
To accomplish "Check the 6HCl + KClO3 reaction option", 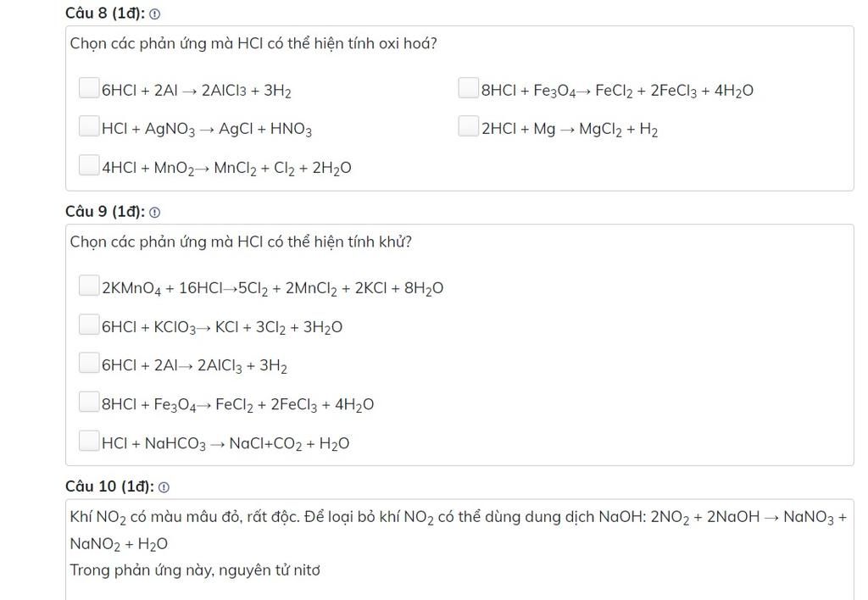I will pyautogui.click(x=88, y=325).
